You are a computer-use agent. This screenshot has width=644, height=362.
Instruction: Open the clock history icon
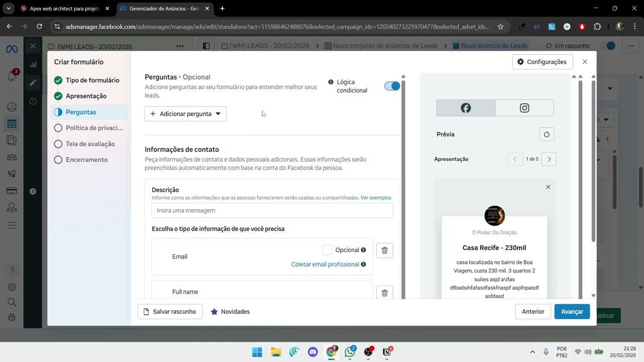[x=33, y=101]
